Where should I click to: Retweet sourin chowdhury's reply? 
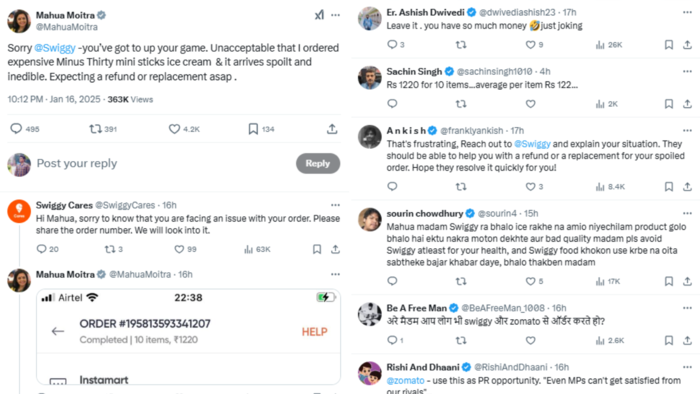point(461,281)
